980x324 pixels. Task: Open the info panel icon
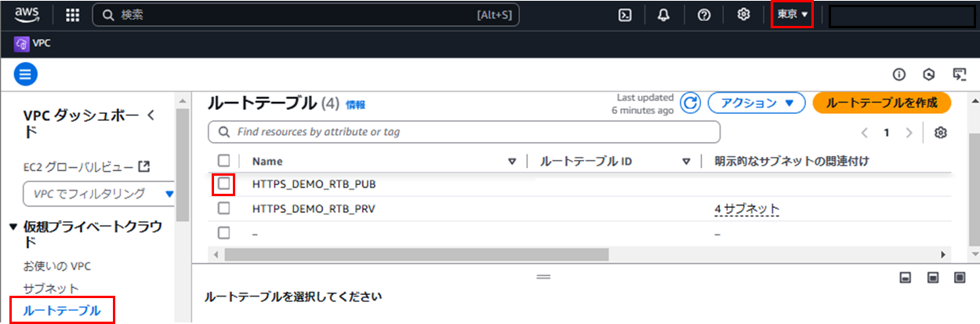click(899, 75)
